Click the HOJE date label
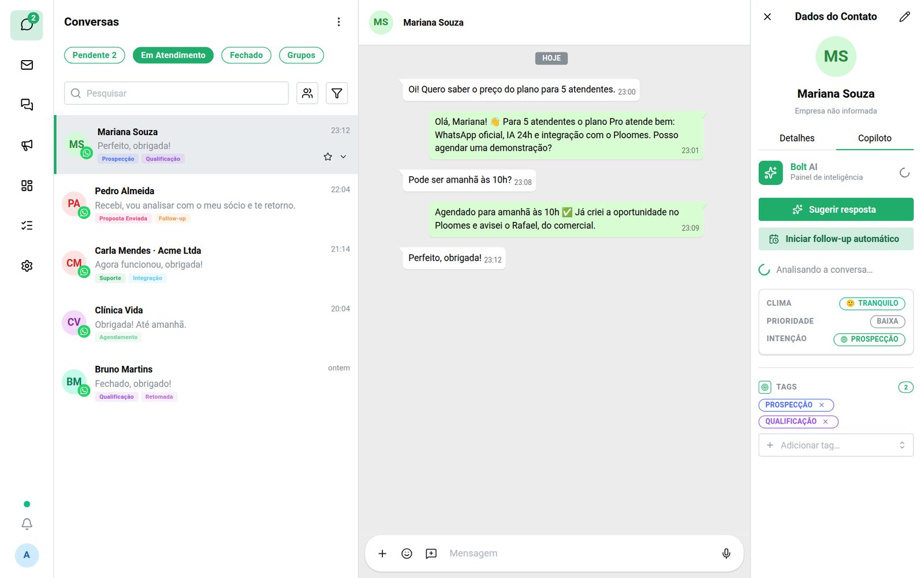Viewport: 924px width, 578px height. click(x=552, y=58)
